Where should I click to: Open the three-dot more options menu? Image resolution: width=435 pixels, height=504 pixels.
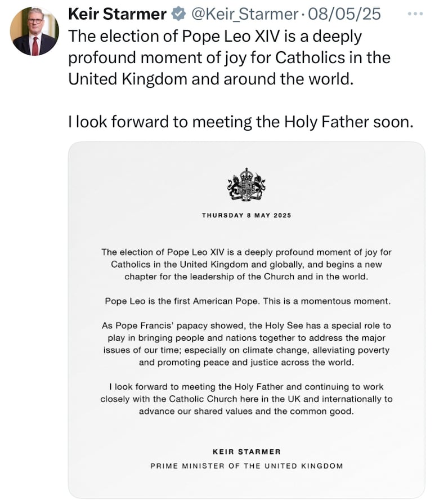tap(415, 14)
